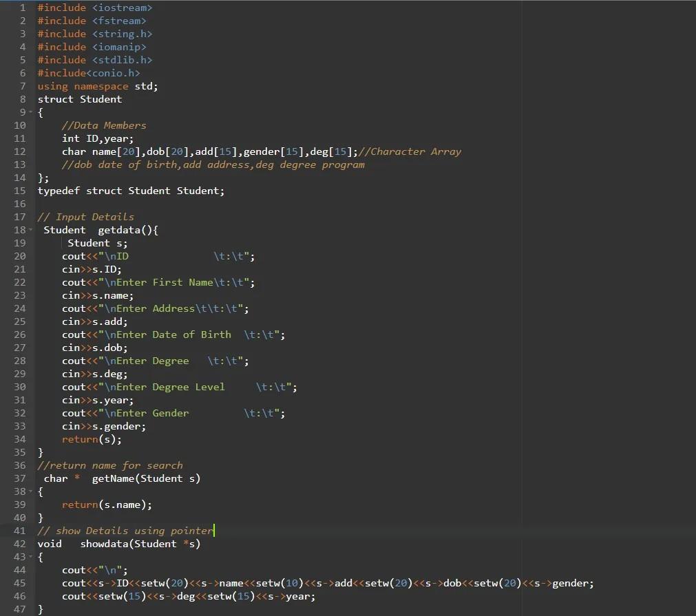
Task: Click the line 'struct Student' on line 8
Action: tap(79, 99)
